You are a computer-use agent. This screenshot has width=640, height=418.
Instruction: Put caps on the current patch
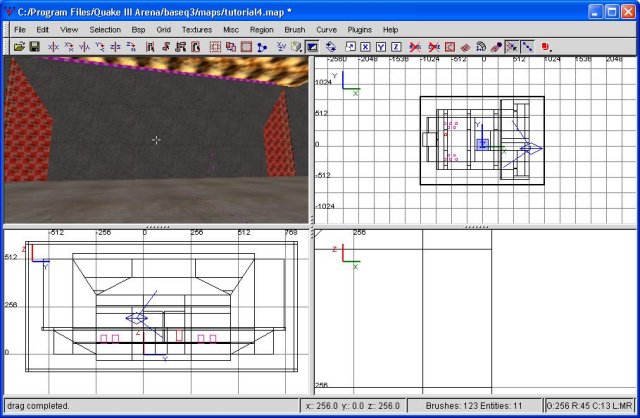496,47
